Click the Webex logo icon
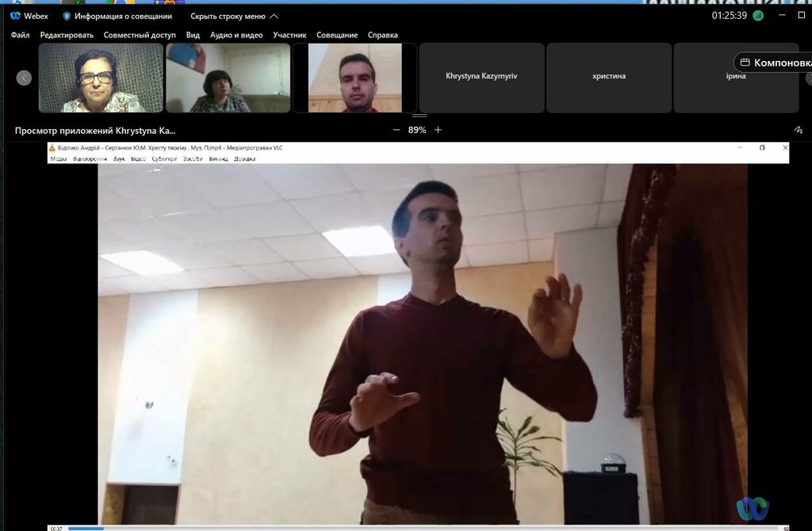Image resolution: width=812 pixels, height=531 pixels. [15, 16]
